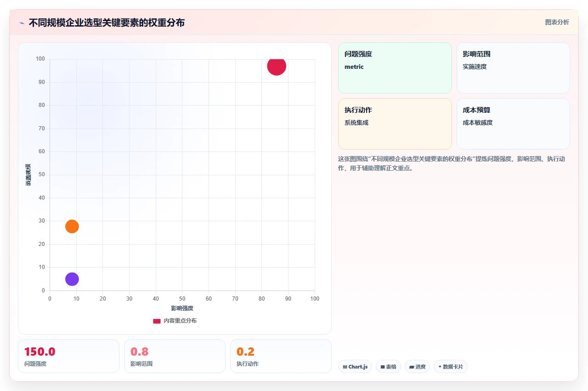Click the description paragraph under cards

(x=452, y=163)
